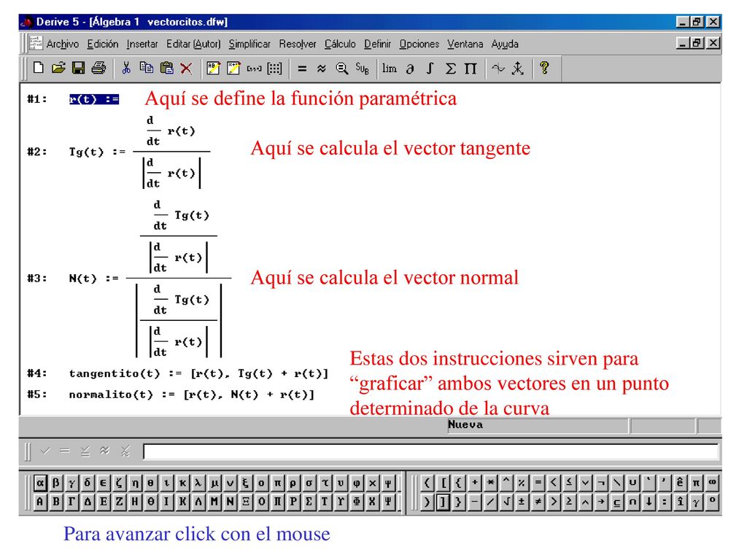Viewport: 747px width, 560px height.
Task: Open the Editar (Autor) menu
Action: pos(193,44)
